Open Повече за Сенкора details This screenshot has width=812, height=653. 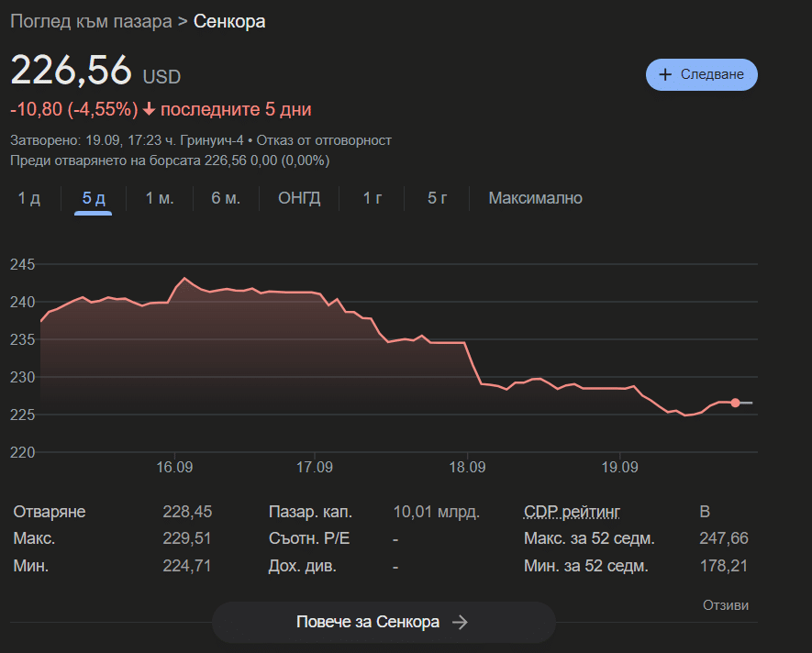(384, 622)
